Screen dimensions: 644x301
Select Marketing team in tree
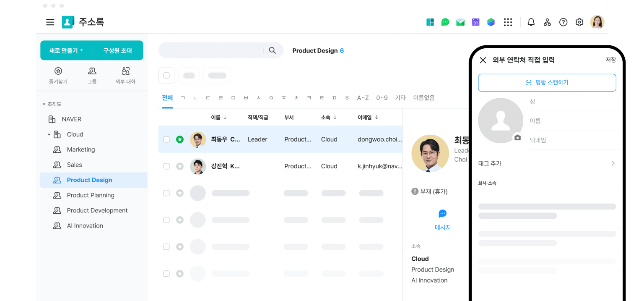(x=81, y=149)
